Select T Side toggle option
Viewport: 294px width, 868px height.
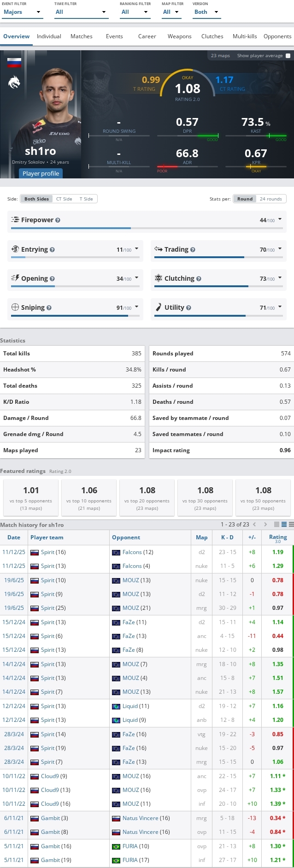(x=86, y=199)
